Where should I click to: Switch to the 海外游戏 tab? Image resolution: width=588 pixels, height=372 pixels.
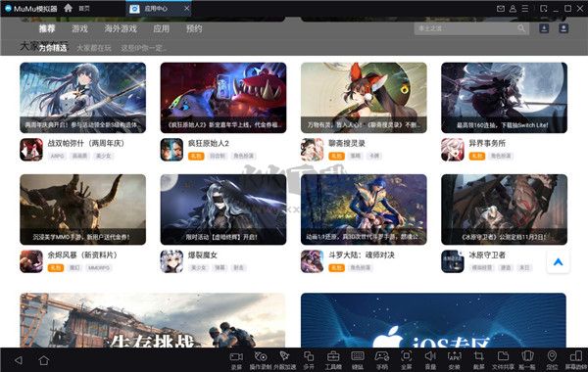click(121, 28)
